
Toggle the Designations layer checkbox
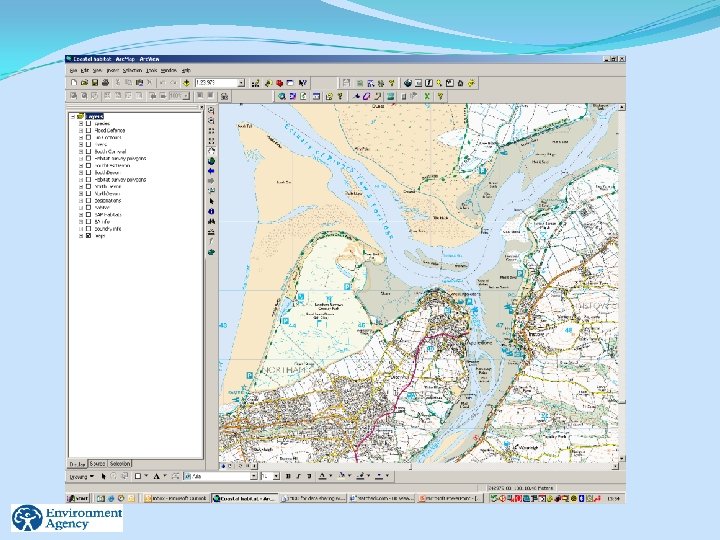(x=89, y=201)
